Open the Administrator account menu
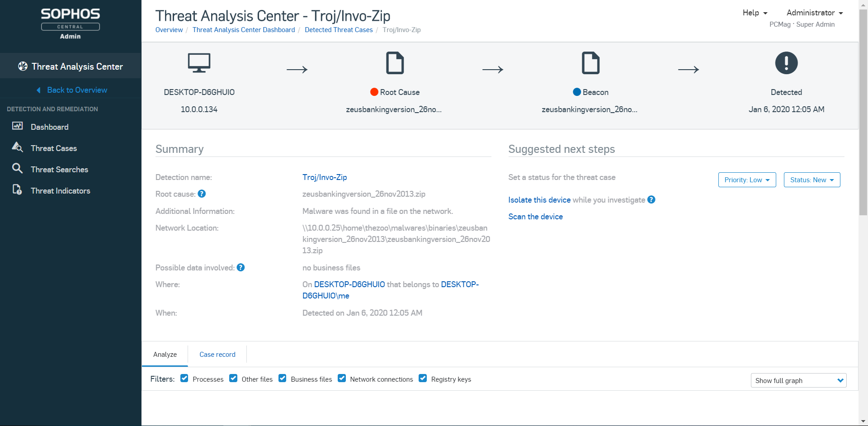 click(x=815, y=13)
